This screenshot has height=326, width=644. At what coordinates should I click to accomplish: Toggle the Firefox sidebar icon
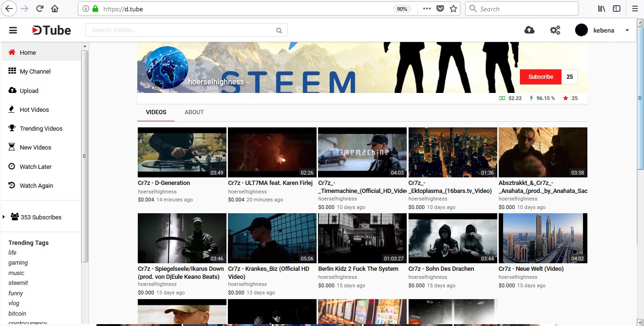(617, 8)
